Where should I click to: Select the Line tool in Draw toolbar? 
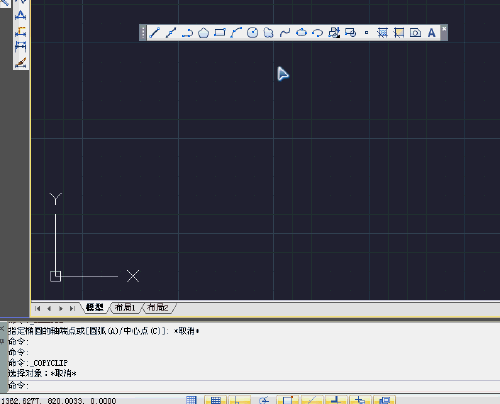(155, 33)
